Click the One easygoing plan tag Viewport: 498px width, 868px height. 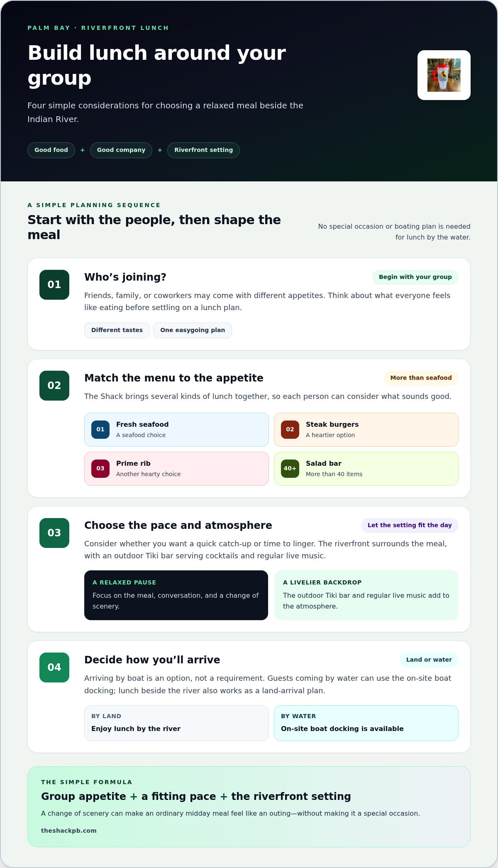pos(193,330)
